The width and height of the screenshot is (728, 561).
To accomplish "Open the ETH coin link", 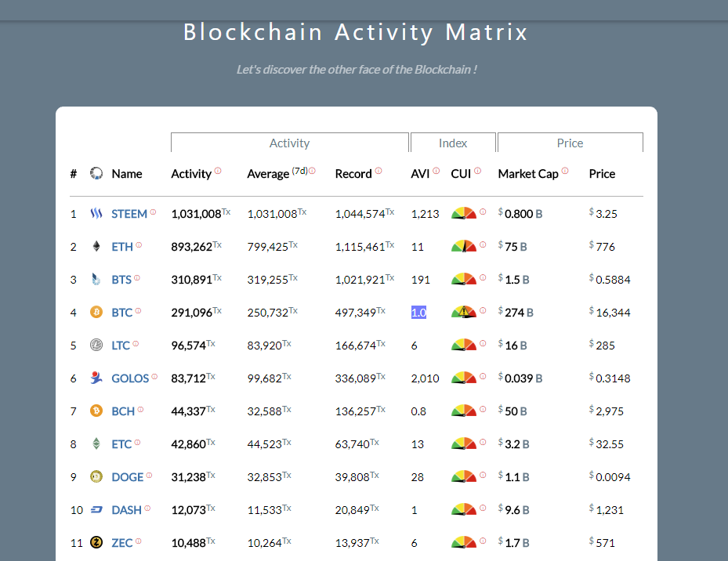I will point(122,247).
